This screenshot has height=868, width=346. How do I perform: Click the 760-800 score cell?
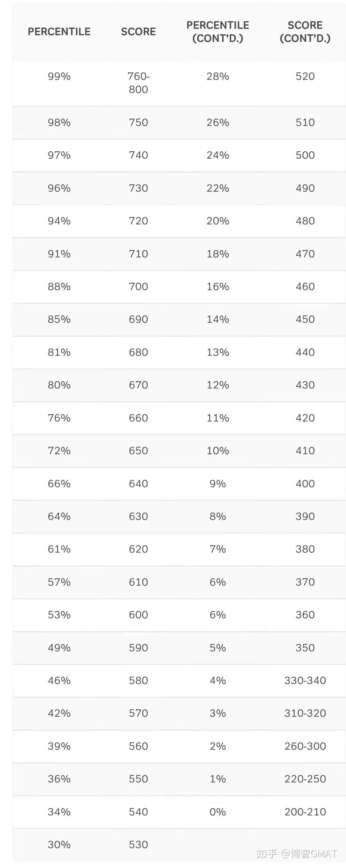click(x=138, y=83)
